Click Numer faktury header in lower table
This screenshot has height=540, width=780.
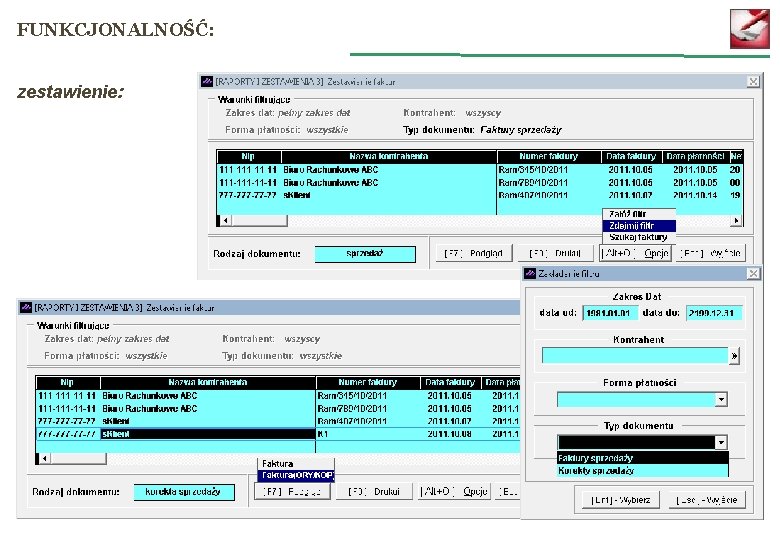point(368,382)
